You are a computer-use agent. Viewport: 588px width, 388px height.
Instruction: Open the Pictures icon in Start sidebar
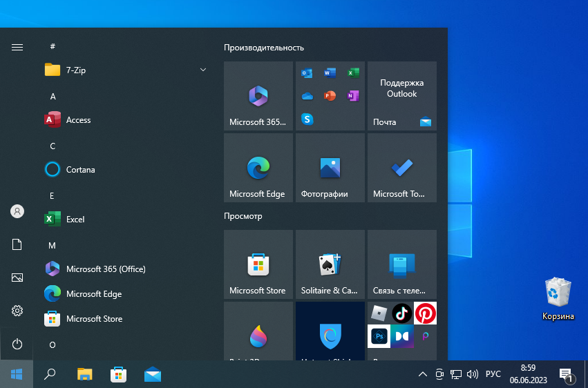tap(17, 278)
